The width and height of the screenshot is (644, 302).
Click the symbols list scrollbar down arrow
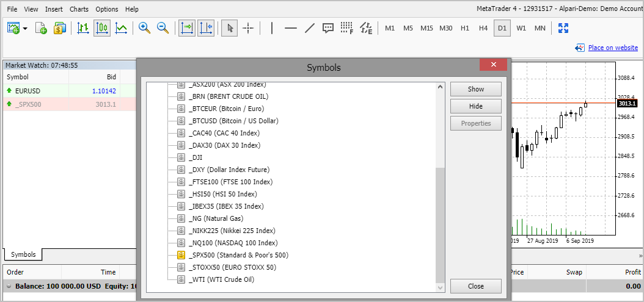click(x=441, y=288)
